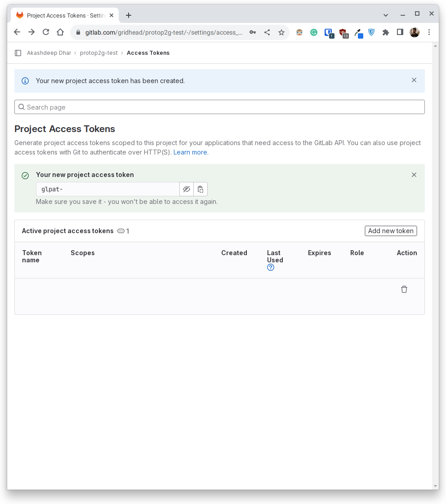Focus the Search page field
This screenshot has height=504, width=446.
(x=219, y=107)
